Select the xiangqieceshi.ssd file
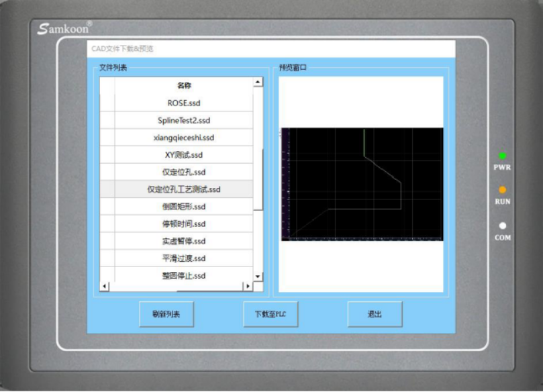543x392 pixels. pos(183,138)
